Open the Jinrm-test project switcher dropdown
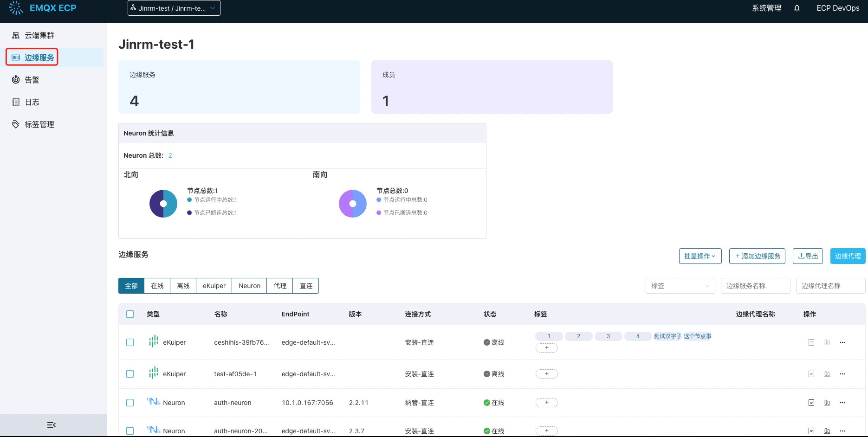 [174, 8]
